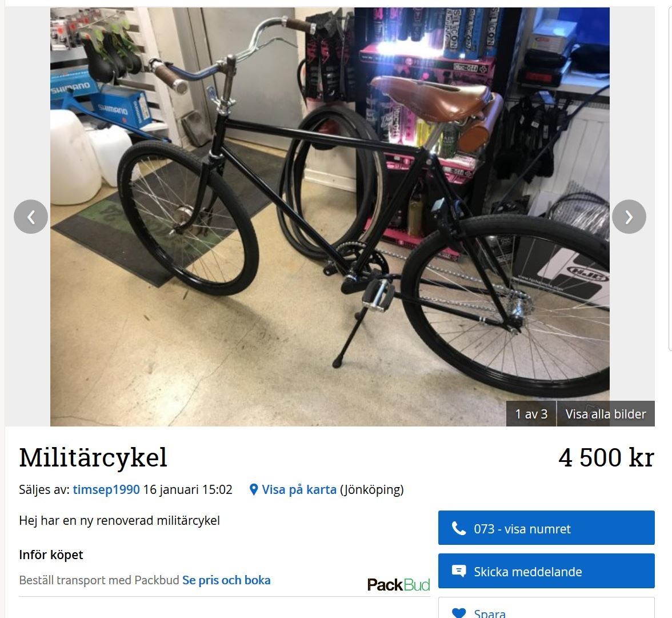Open the PackBud logo
The width and height of the screenshot is (672, 618).
[399, 584]
